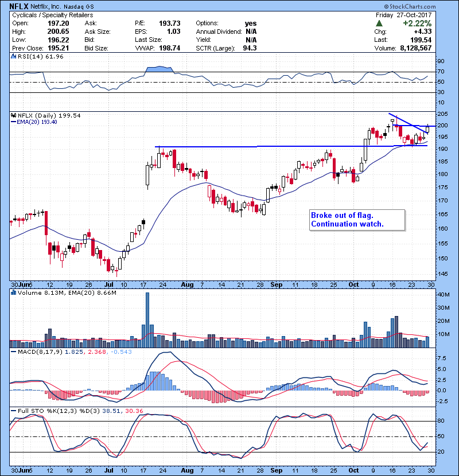Click the NFLX (Daily) candlestick legend icon
459x476 pixels.
tap(14, 116)
